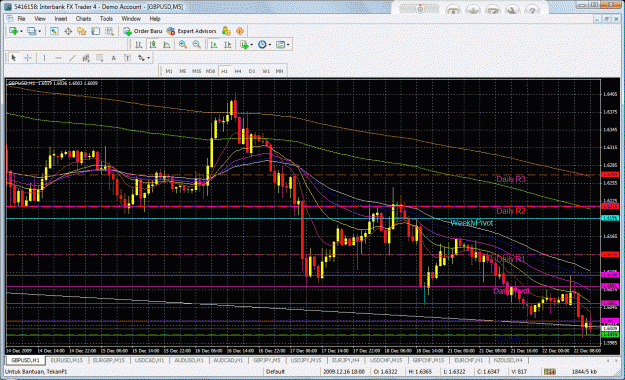The image size is (625, 380).
Task: Open the Window menu
Action: (131, 19)
